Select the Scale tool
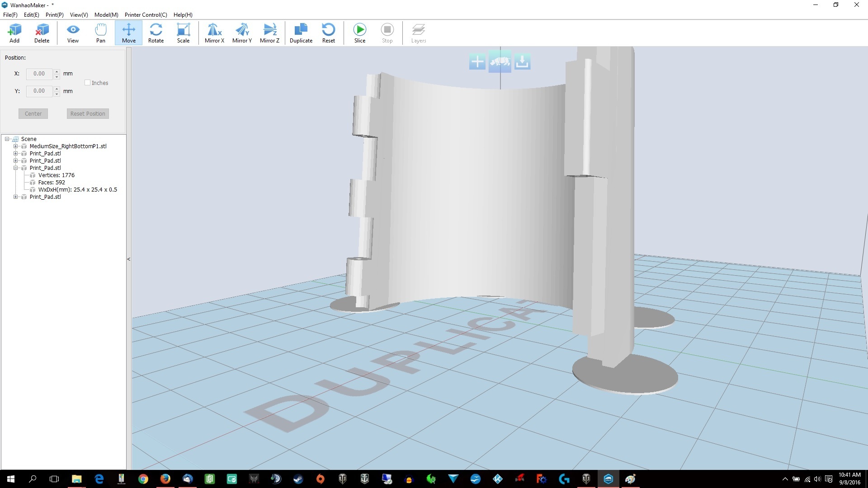 coord(183,33)
